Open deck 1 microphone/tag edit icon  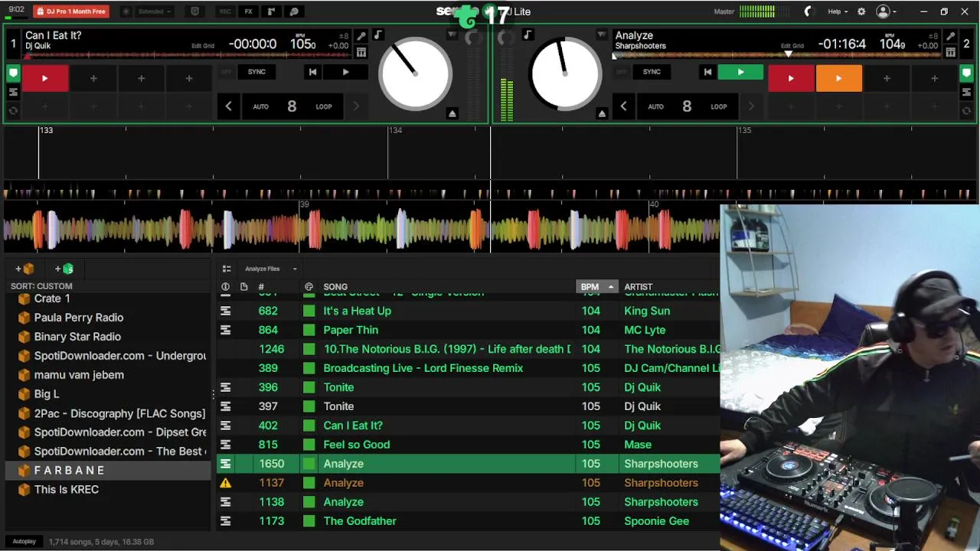361,36
